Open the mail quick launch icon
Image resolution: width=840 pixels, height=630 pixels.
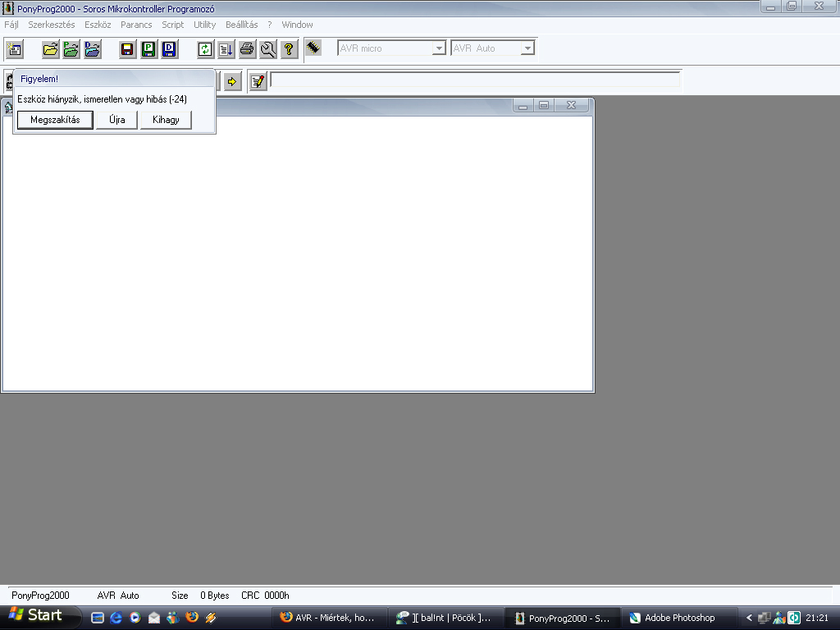153,618
